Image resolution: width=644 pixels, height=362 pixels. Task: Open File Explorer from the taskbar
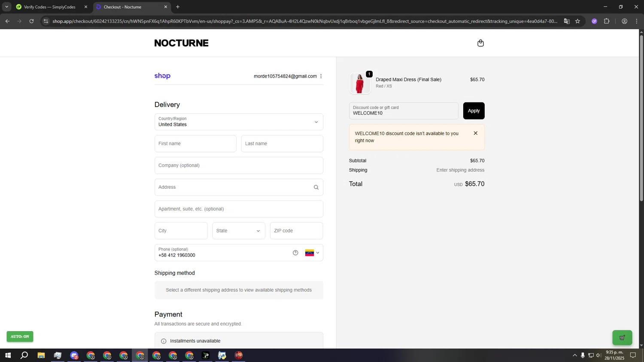point(41,355)
